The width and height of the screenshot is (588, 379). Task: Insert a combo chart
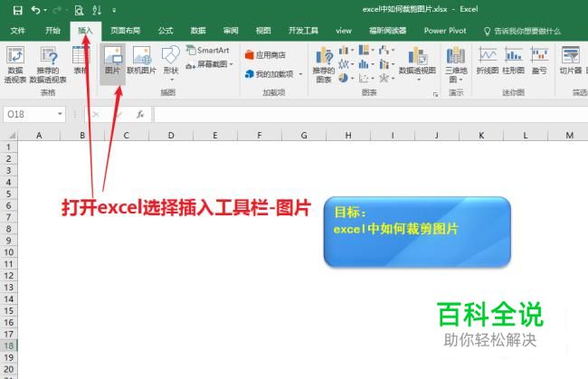(x=386, y=64)
